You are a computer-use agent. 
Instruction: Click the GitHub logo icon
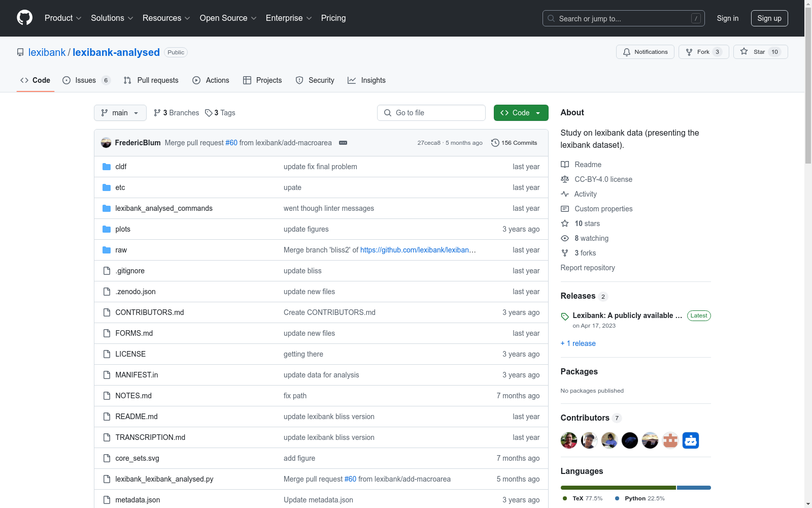click(24, 18)
